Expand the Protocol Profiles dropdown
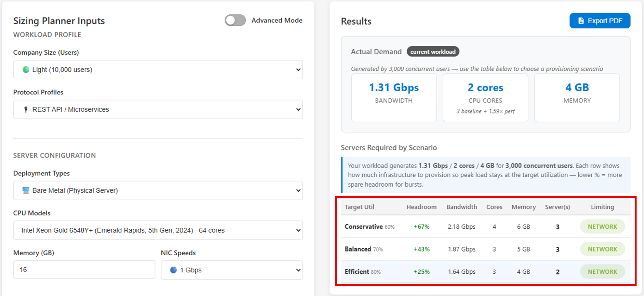This screenshot has height=296, width=644. click(x=158, y=109)
